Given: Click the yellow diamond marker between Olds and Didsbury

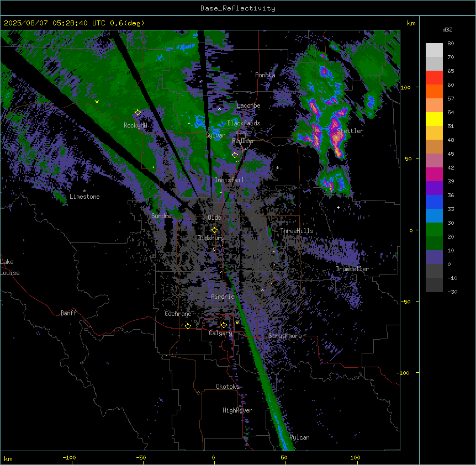Looking at the screenshot, I should point(214,230).
